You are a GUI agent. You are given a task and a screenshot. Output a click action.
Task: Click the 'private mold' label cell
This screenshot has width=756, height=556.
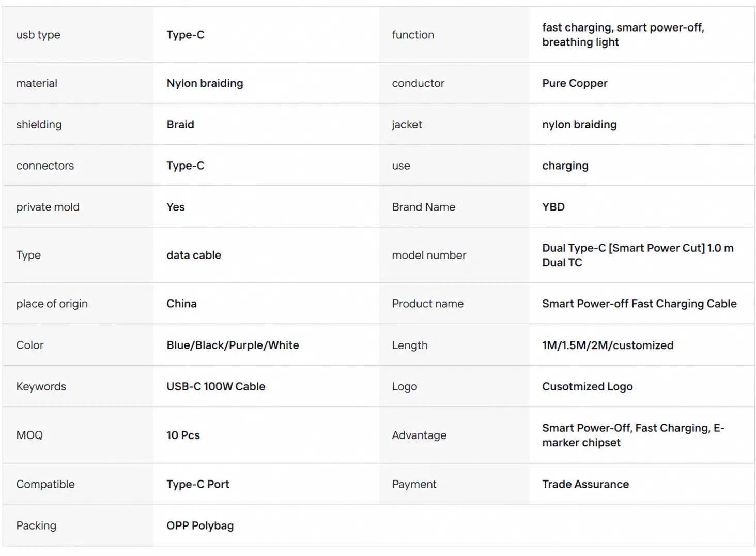pos(78,207)
